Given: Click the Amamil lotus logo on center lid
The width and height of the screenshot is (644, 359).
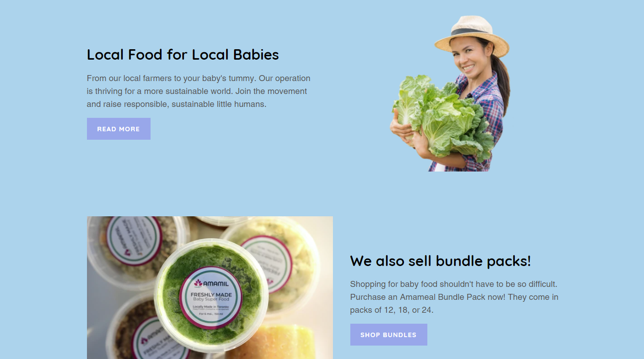Looking at the screenshot, I should [199, 283].
